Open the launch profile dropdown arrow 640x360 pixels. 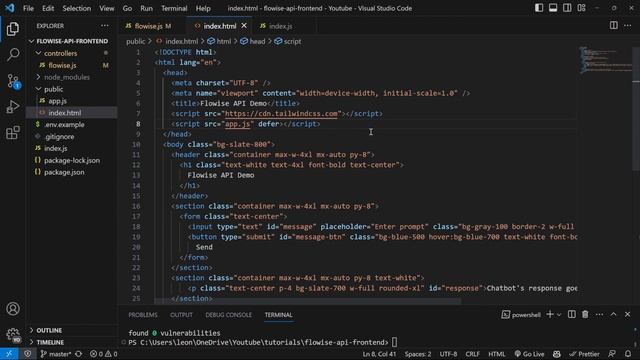[559, 314]
